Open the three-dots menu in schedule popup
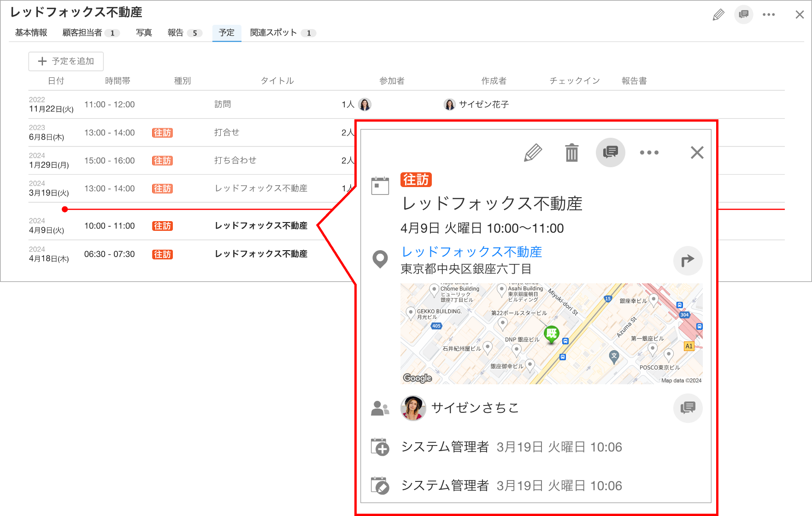Viewport: 812px width, 516px height. click(649, 152)
